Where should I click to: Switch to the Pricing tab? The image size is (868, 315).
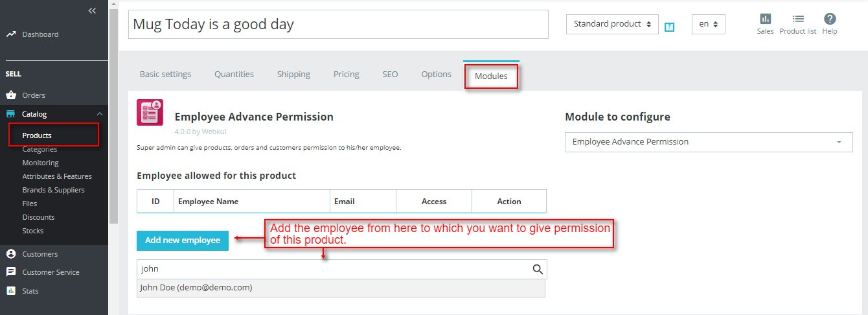pyautogui.click(x=346, y=75)
